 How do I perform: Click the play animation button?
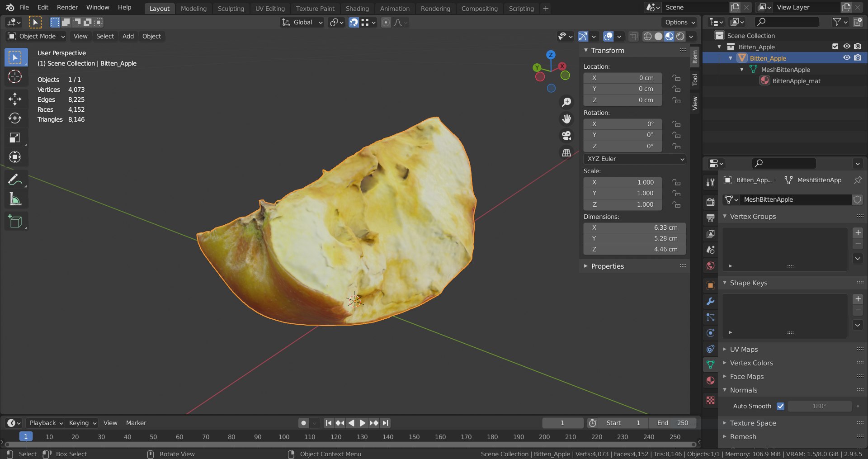(363, 423)
